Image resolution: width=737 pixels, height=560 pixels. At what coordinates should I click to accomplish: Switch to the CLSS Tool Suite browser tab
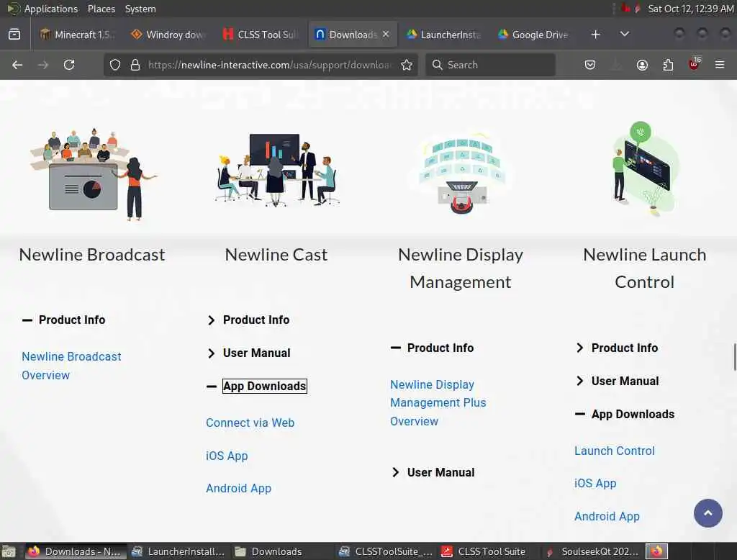point(261,35)
